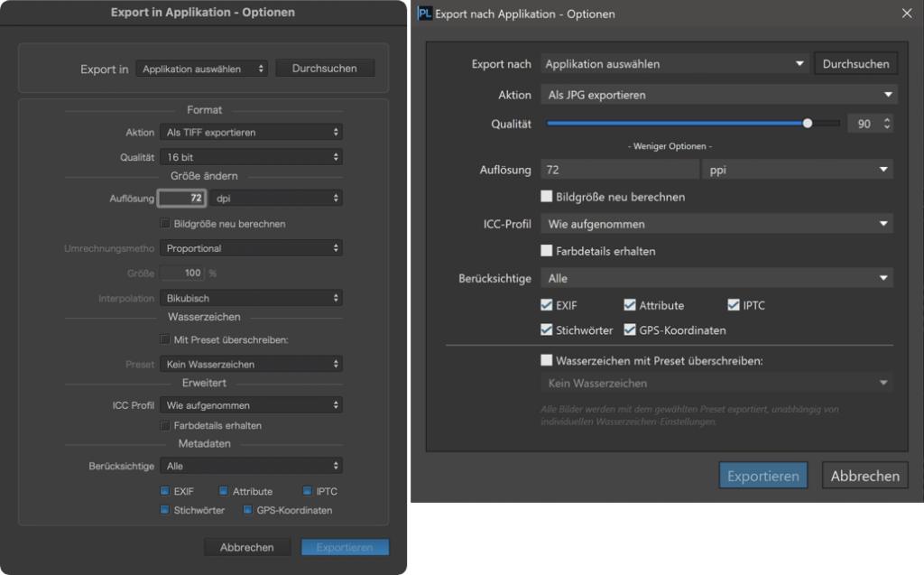Enable Bildgröße neu berechnen in left dialog

(165, 224)
